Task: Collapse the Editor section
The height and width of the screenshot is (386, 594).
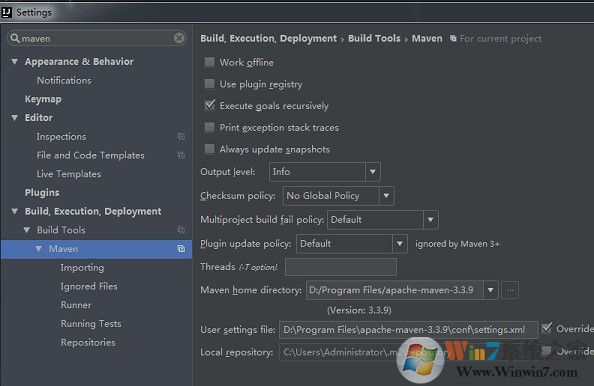Action: click(x=14, y=118)
